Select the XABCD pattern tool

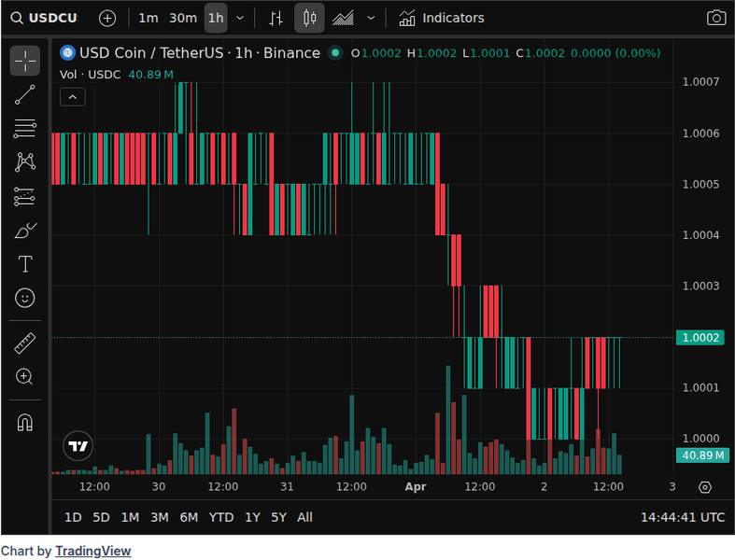point(25,162)
